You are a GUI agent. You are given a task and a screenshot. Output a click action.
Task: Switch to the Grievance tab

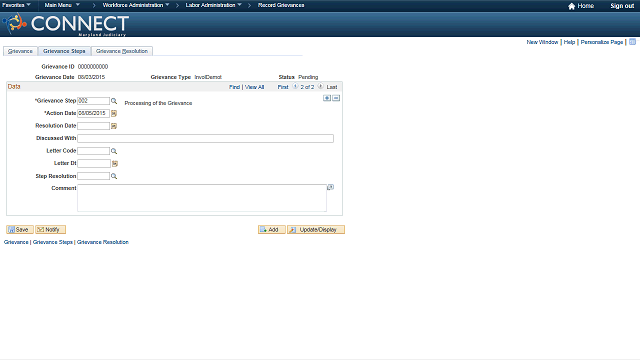20,51
